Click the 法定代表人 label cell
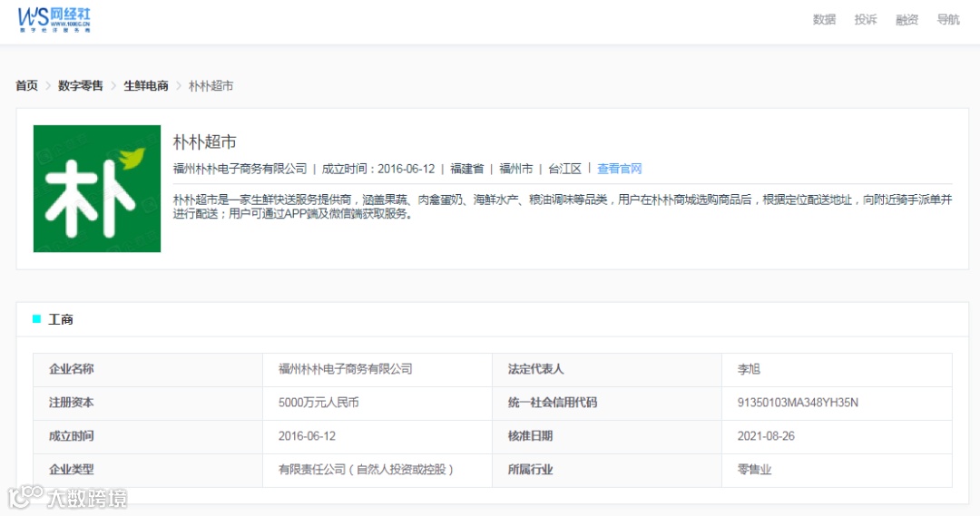 pyautogui.click(x=607, y=369)
